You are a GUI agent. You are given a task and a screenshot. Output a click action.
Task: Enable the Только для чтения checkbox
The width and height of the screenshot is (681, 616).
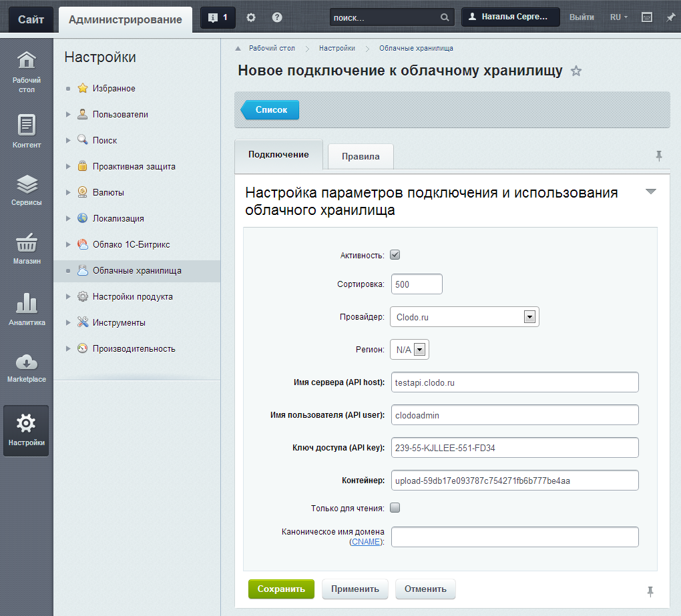tap(395, 508)
